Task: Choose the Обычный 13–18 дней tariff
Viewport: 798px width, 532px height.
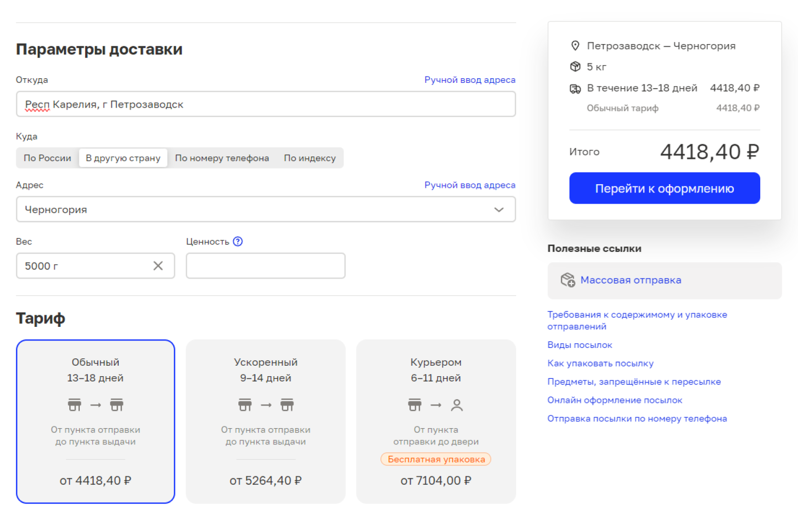Action: click(x=96, y=421)
